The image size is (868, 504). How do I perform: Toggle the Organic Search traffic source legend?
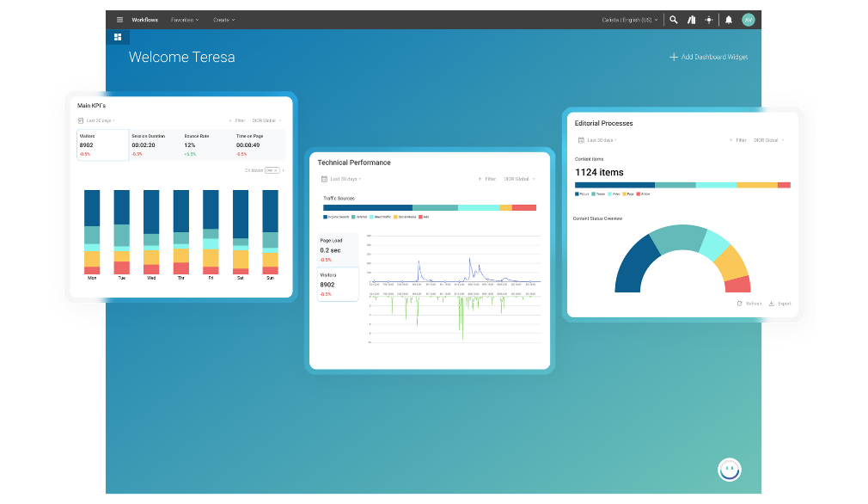[338, 217]
